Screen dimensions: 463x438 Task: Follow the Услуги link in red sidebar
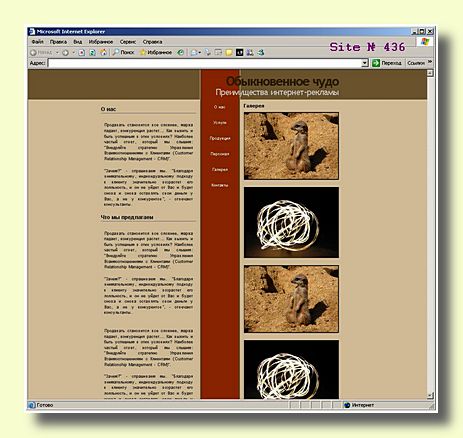click(220, 123)
